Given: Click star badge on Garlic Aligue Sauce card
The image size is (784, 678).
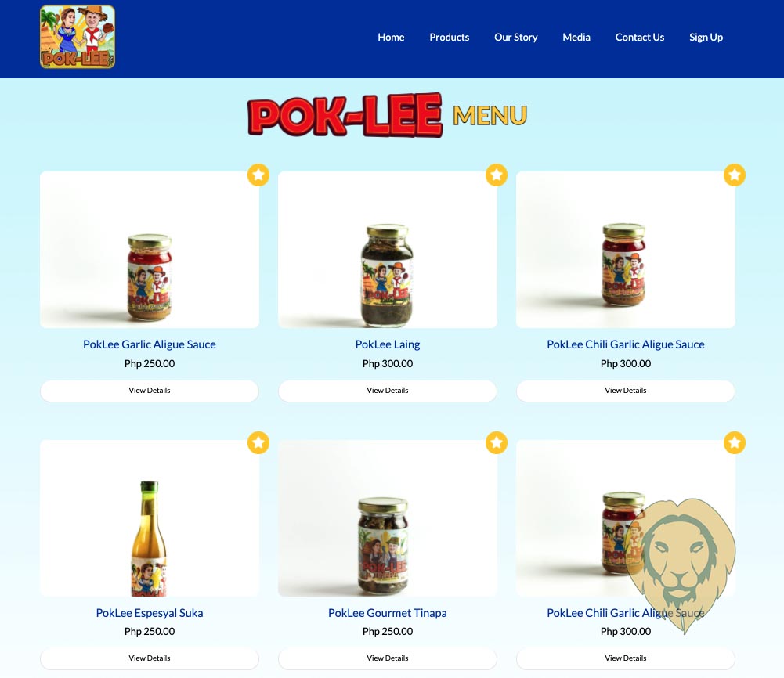Looking at the screenshot, I should pyautogui.click(x=258, y=175).
